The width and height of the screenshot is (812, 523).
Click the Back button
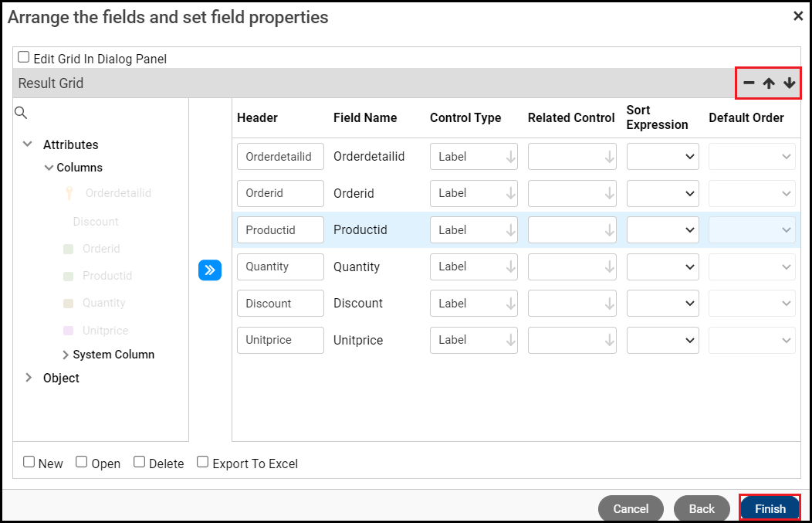[x=702, y=508]
